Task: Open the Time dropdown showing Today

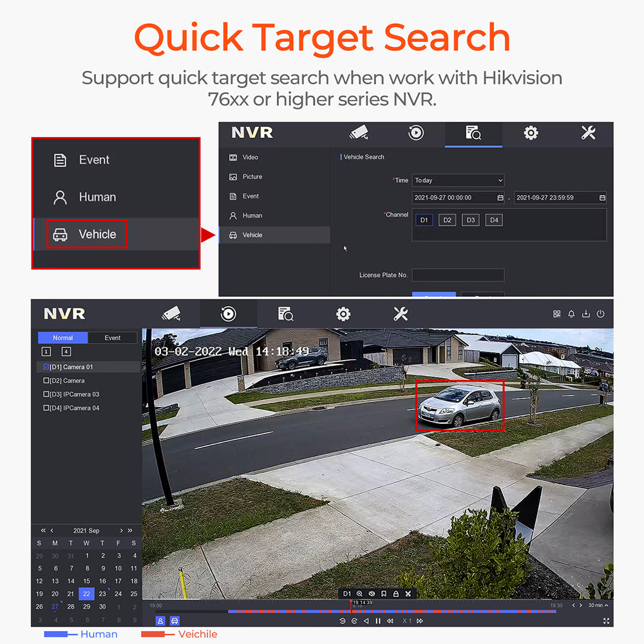Action: (458, 180)
